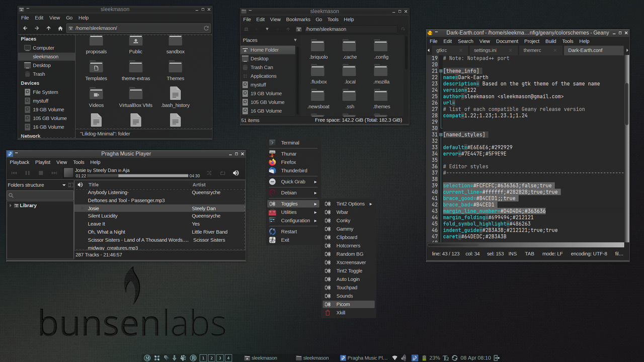Expand the Library tree in Pragha
This screenshot has height=362, width=644.
tap(10, 206)
